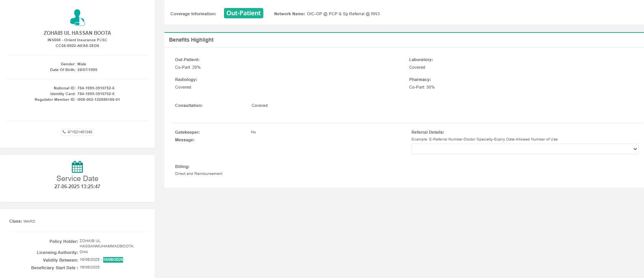The height and width of the screenshot is (278, 644).
Task: Click the card number CC58-9802-AEA8-3ED6
Action: (77, 46)
